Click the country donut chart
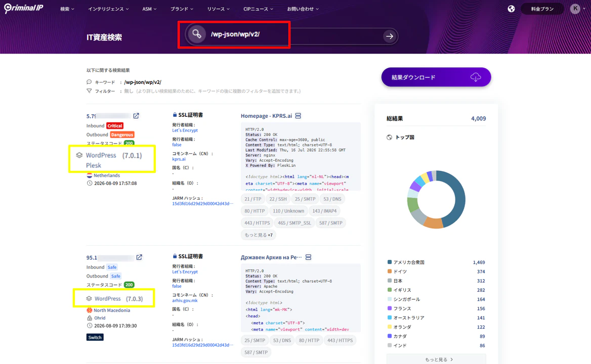The image size is (591, 364). click(x=436, y=200)
